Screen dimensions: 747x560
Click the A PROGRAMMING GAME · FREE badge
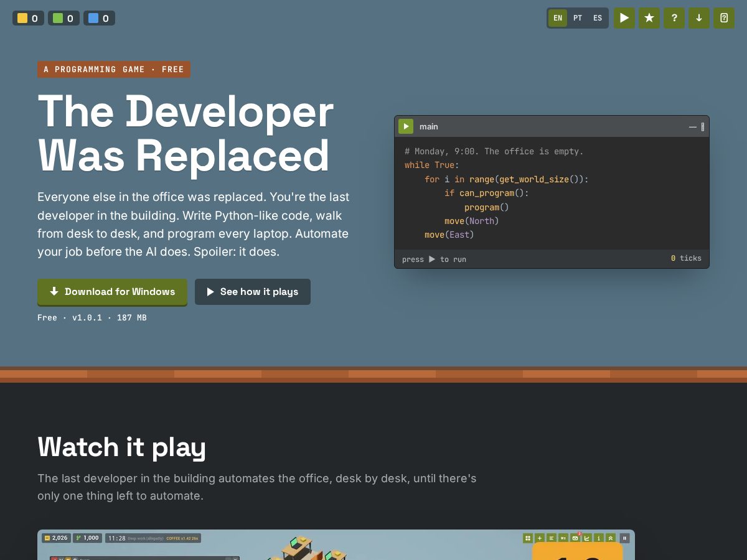click(x=114, y=70)
